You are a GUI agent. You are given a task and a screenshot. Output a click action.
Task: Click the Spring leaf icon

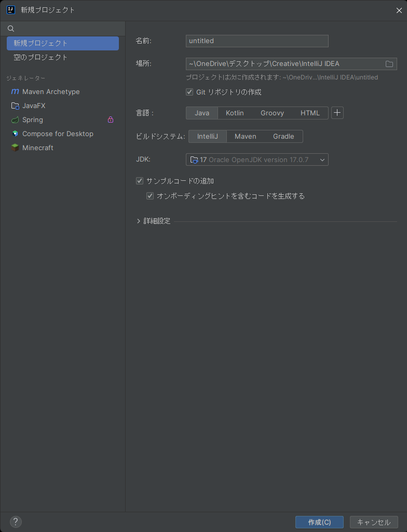(15, 120)
